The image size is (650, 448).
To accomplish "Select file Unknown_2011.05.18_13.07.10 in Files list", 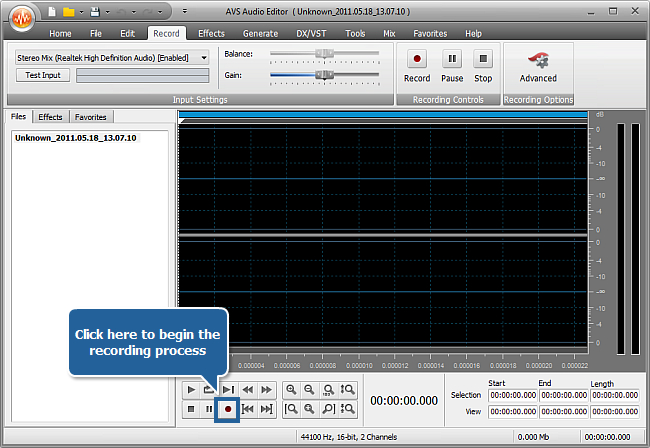I will click(x=75, y=138).
